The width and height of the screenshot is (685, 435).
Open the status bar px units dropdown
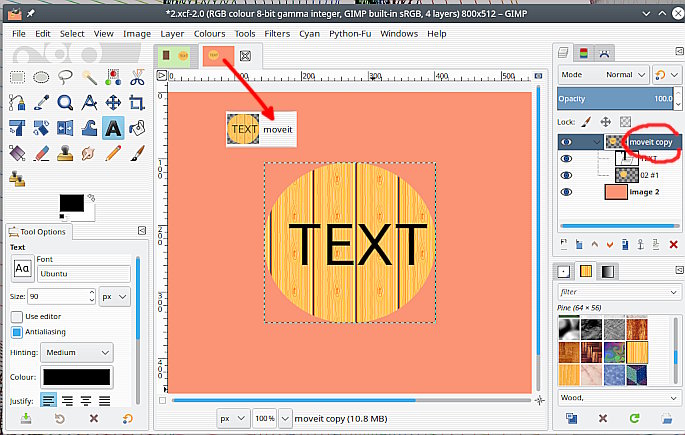pyautogui.click(x=233, y=418)
